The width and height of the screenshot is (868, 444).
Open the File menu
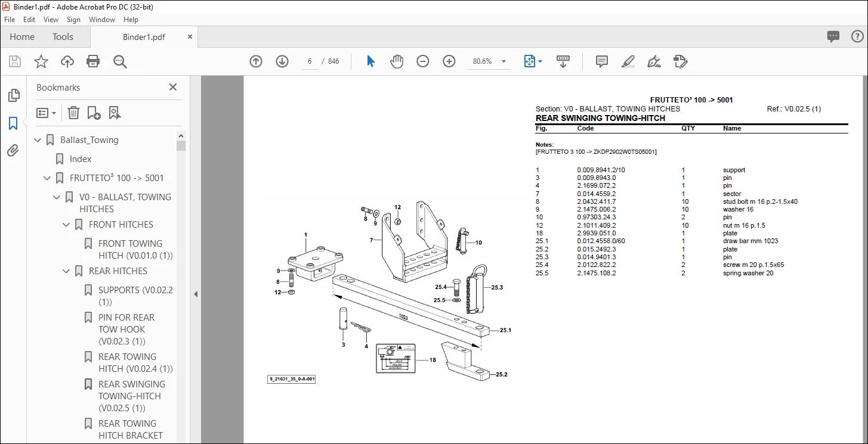point(10,20)
